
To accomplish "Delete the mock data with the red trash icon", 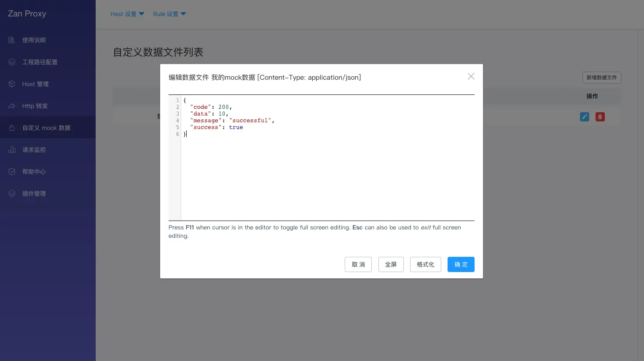I will [x=600, y=117].
